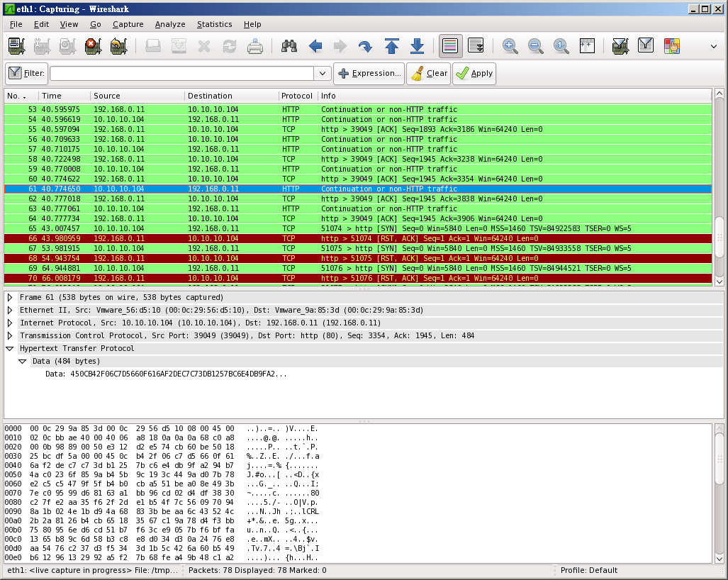Open the capture interfaces list icon

click(x=17, y=45)
